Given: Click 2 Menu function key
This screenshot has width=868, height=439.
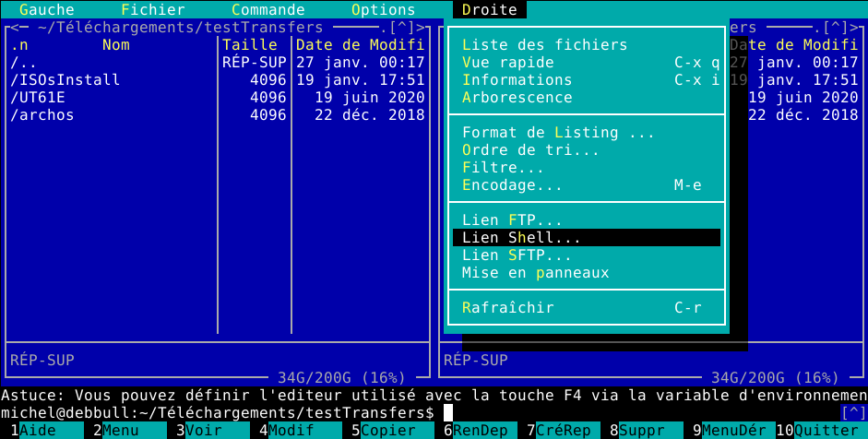Looking at the screenshot, I should (129, 430).
